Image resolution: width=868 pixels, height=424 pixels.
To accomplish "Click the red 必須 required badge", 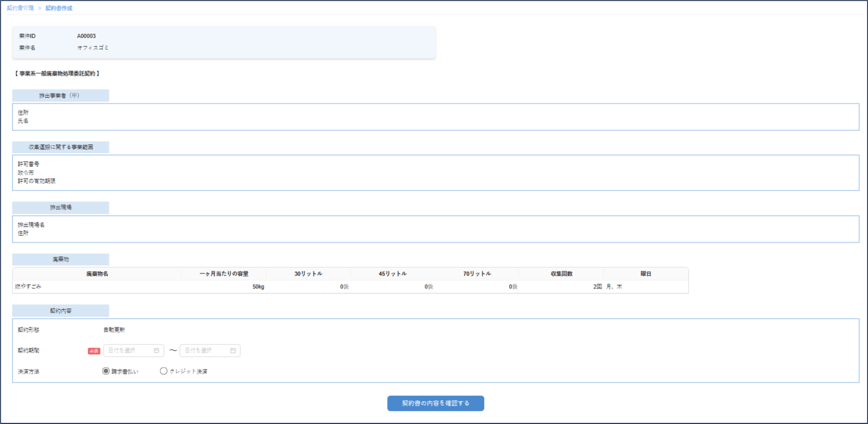I will [94, 351].
